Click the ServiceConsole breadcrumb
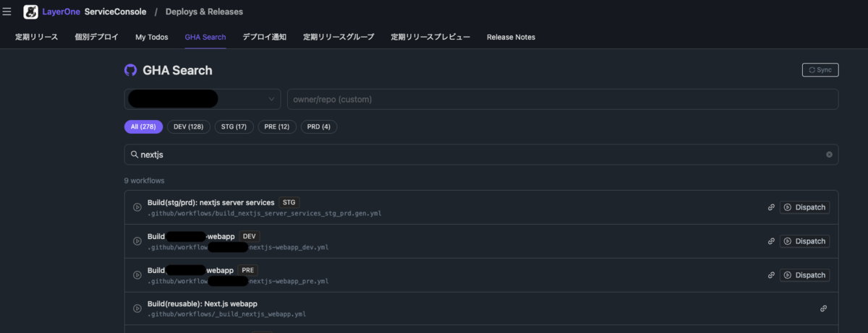 pos(114,12)
